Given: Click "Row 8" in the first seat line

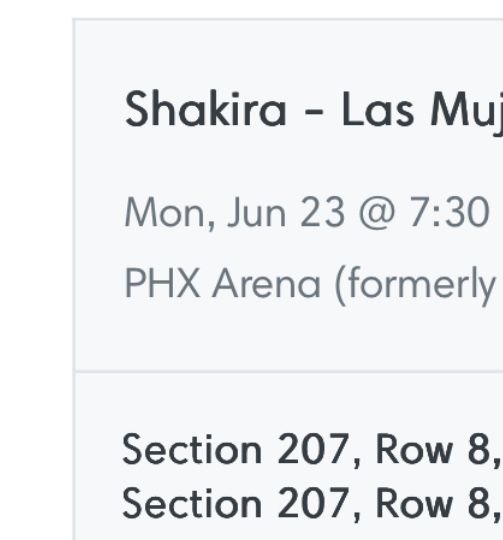Looking at the screenshot, I should [434, 449].
